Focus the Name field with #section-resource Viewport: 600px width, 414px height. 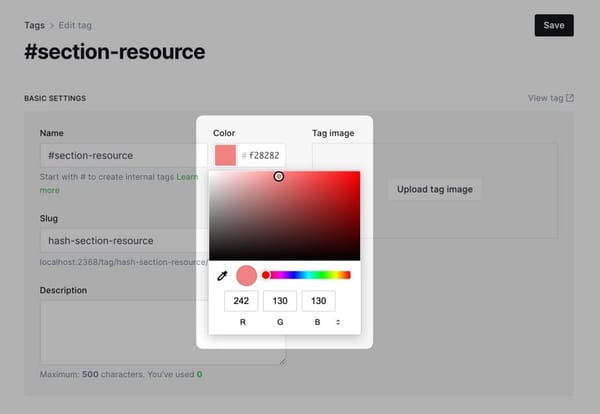(120, 155)
